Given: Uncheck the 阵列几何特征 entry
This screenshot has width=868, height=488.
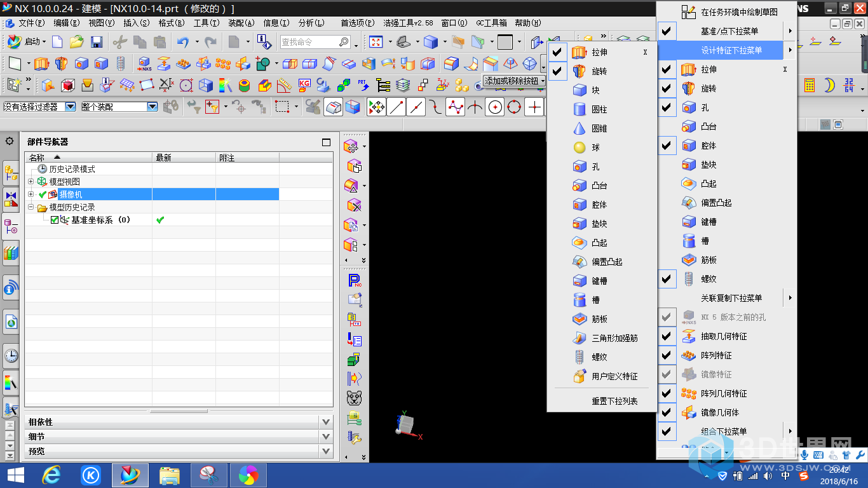Looking at the screenshot, I should [666, 393].
